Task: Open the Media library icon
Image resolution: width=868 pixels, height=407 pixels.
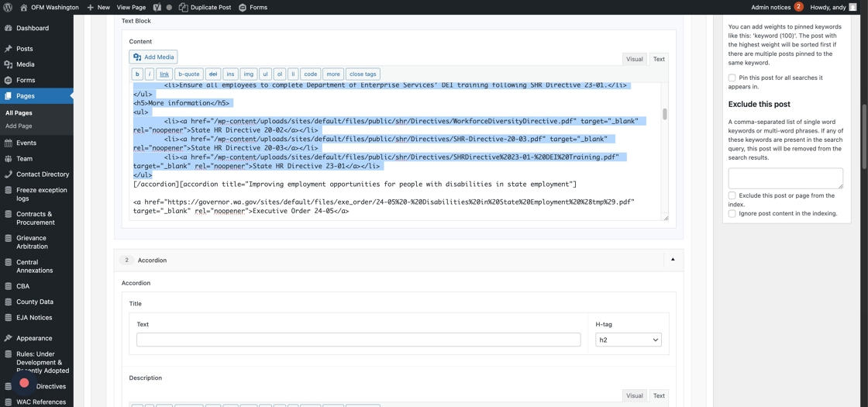Action: 9,64
